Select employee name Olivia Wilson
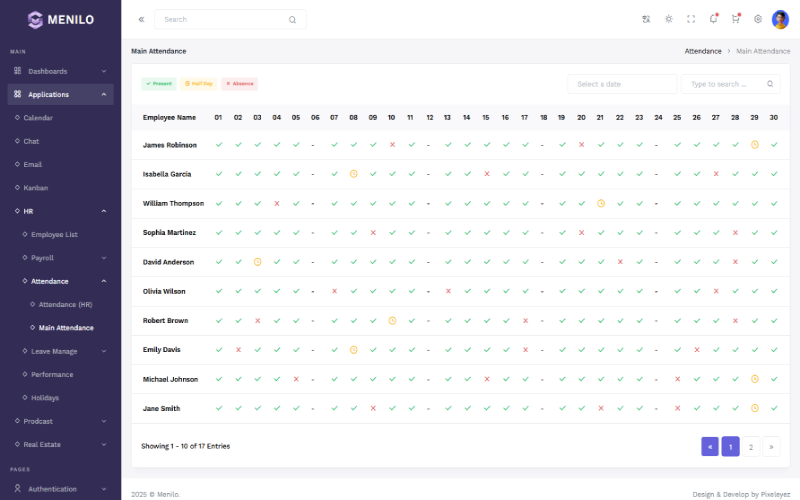800x500 pixels. click(x=164, y=291)
